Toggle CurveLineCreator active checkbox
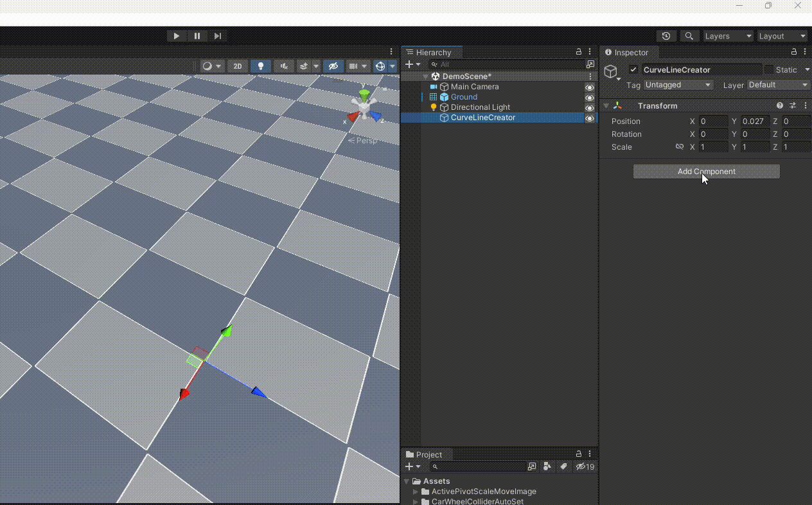812x505 pixels. pyautogui.click(x=633, y=69)
